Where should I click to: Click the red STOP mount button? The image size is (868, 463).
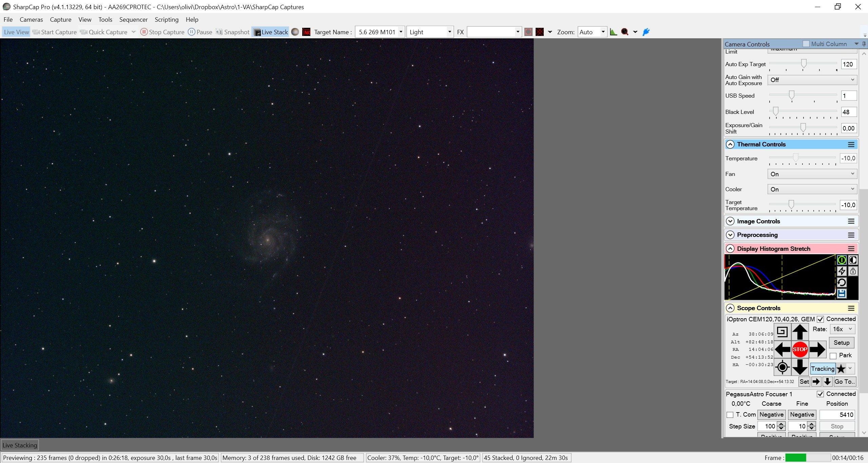[800, 349]
